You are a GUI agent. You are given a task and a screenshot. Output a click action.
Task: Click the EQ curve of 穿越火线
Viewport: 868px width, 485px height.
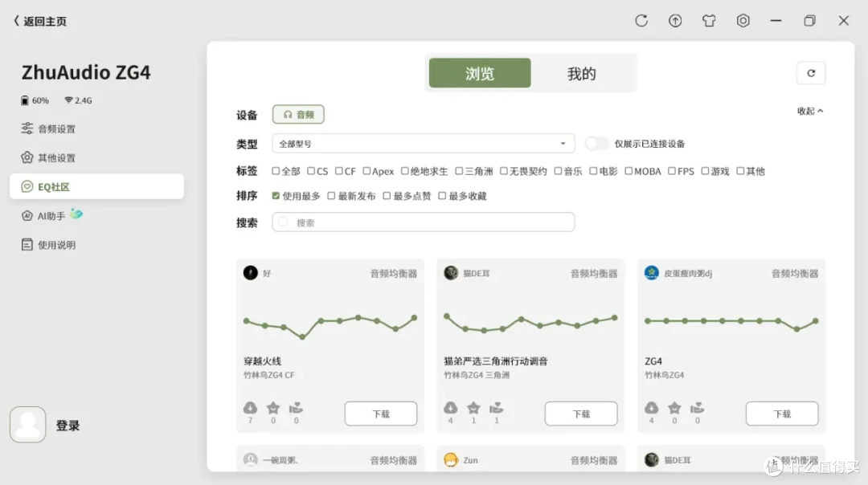tap(330, 326)
